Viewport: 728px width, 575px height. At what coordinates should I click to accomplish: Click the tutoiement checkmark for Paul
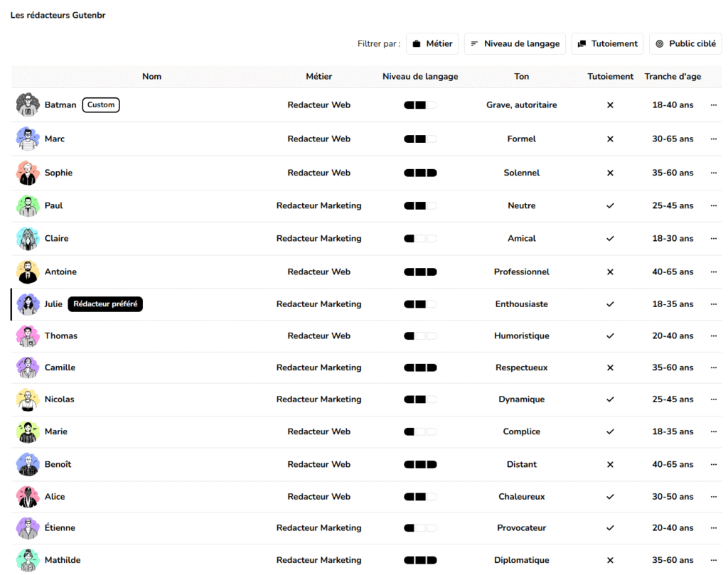[610, 205]
